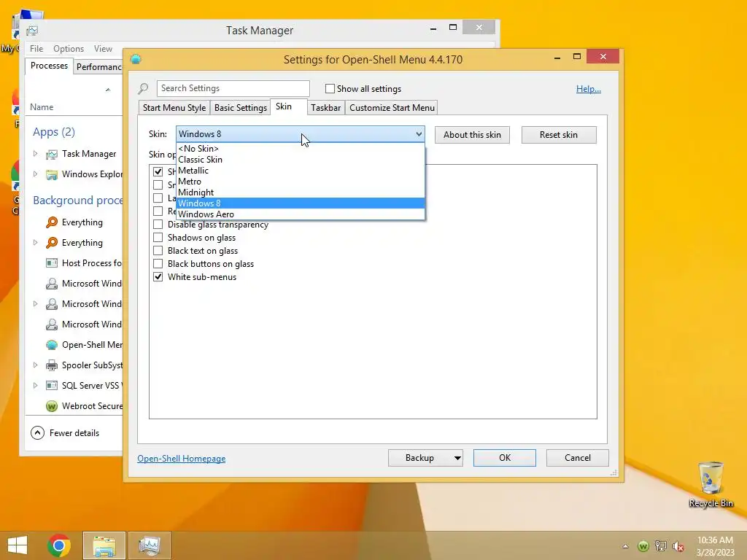Viewport: 747px width, 560px height.
Task: Open Task Manager File menu
Action: pos(36,49)
